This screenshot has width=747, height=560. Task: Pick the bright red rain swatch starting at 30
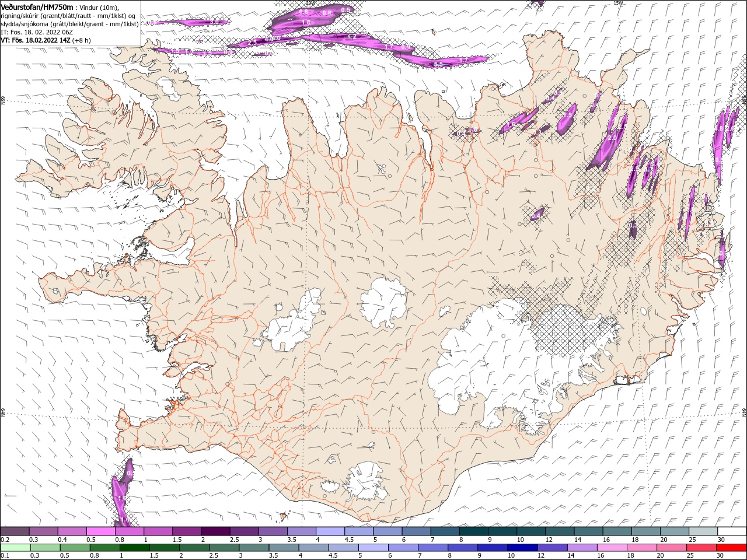(731, 548)
